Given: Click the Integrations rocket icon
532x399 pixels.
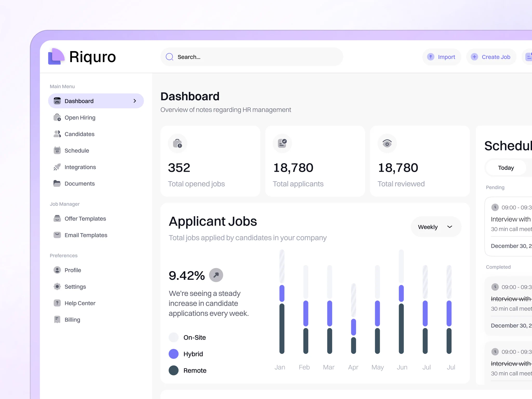Looking at the screenshot, I should pyautogui.click(x=57, y=167).
